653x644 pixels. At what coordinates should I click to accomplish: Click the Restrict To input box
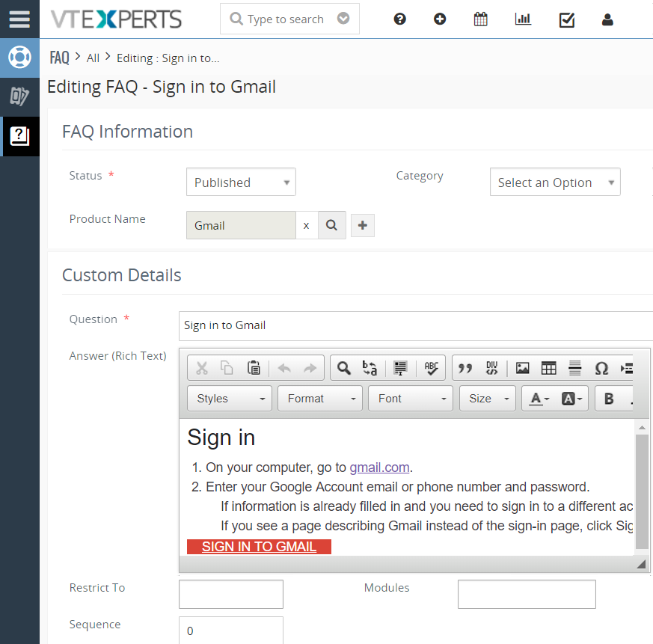[x=231, y=594]
